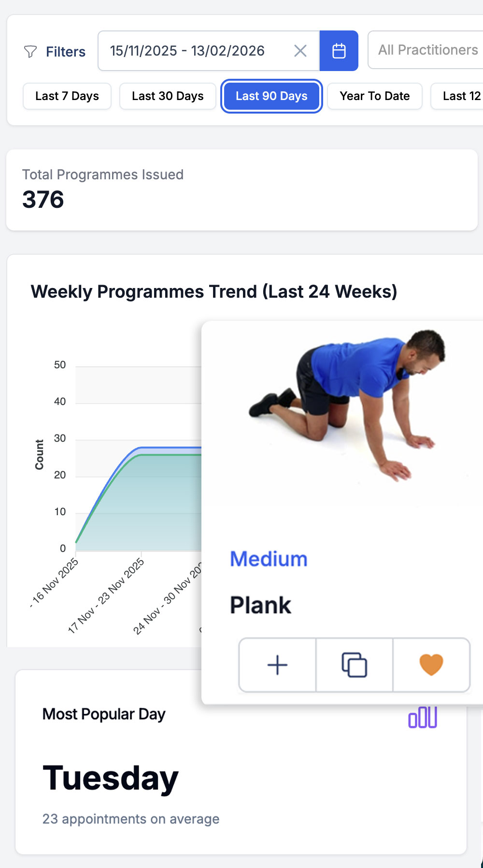Open the All Practitioners dropdown
This screenshot has width=483, height=868.
(x=427, y=50)
